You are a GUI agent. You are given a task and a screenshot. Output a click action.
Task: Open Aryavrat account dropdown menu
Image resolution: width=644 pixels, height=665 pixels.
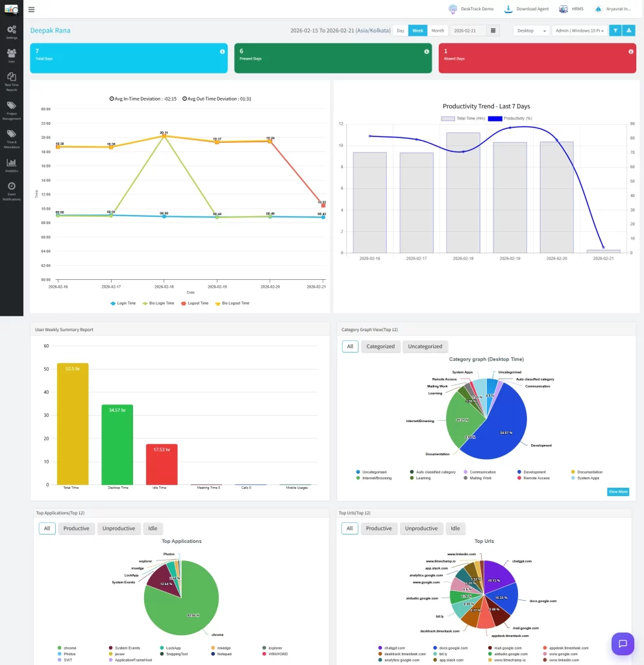coord(618,9)
